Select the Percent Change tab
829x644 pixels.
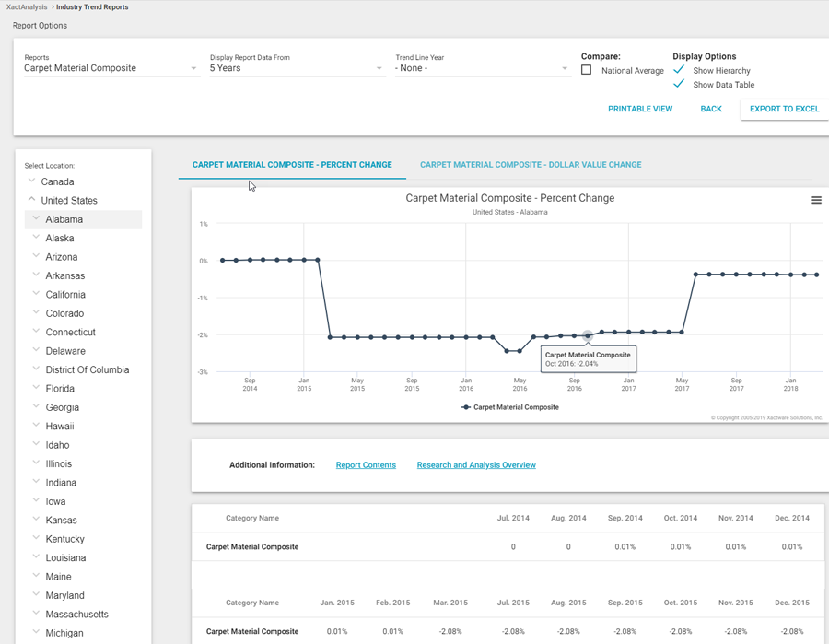[292, 165]
